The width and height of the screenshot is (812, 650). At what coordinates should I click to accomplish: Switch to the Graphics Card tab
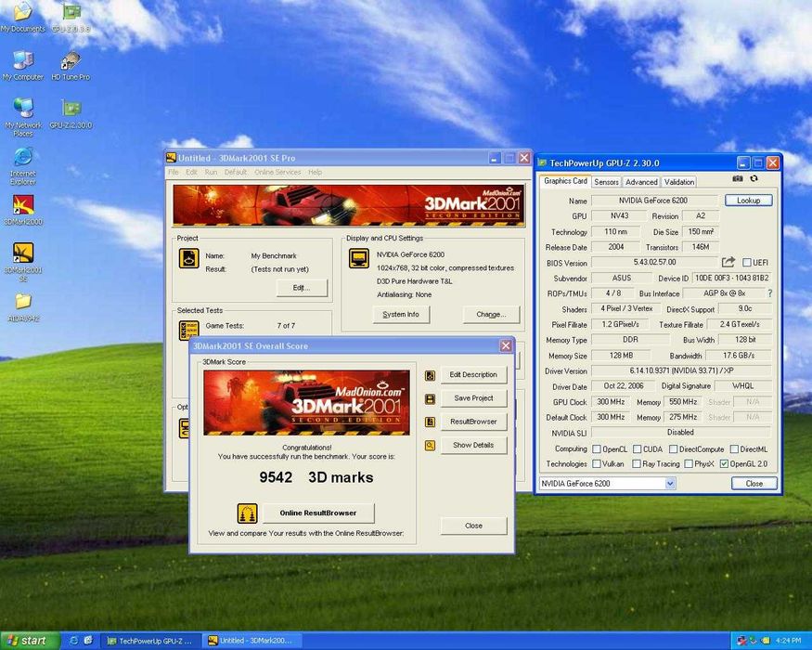coord(565,181)
